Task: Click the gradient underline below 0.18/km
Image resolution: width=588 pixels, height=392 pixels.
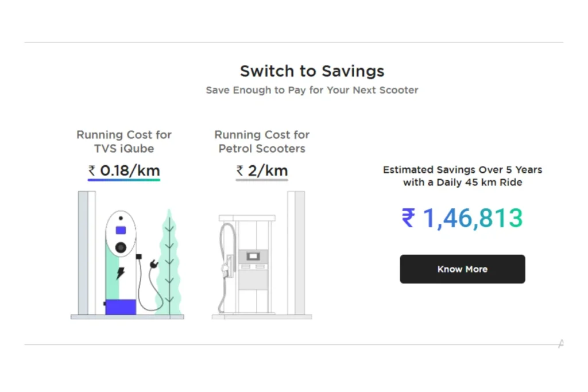Action: point(124,180)
